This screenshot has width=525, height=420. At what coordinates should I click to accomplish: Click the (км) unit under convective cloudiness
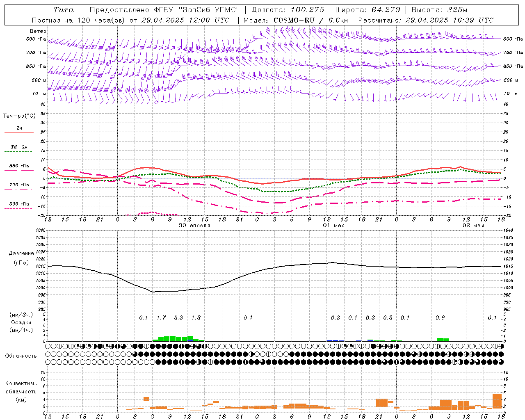(x=21, y=399)
